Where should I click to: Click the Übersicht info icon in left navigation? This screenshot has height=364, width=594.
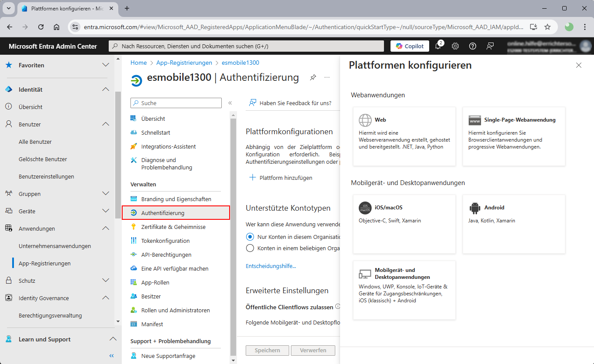(9, 107)
